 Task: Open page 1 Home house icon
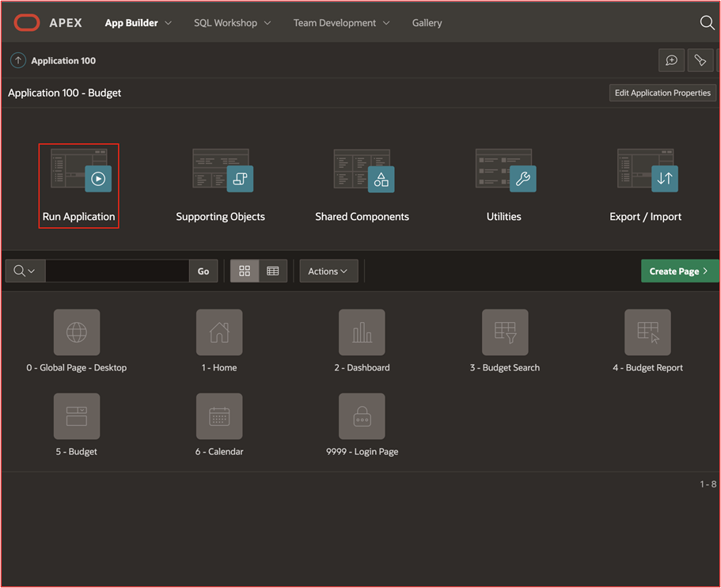tap(219, 332)
